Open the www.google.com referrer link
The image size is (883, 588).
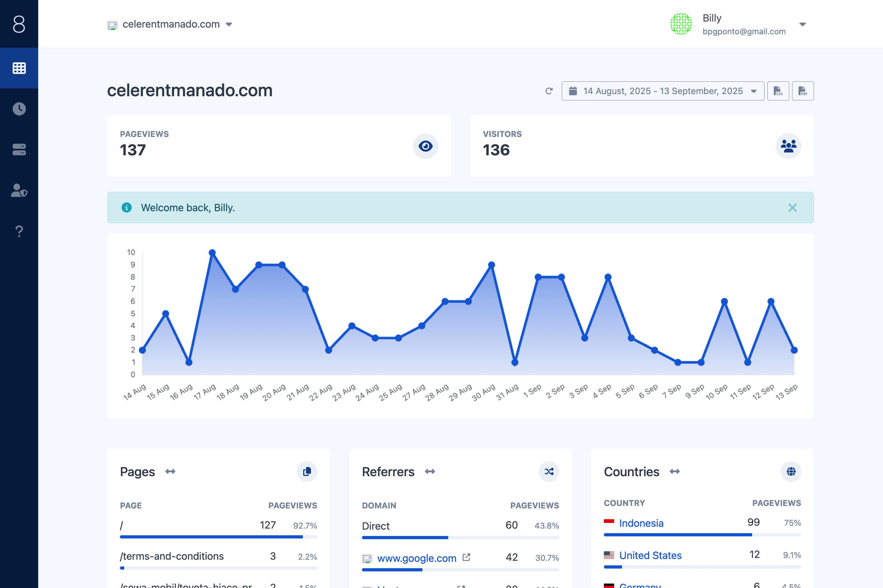tap(416, 558)
